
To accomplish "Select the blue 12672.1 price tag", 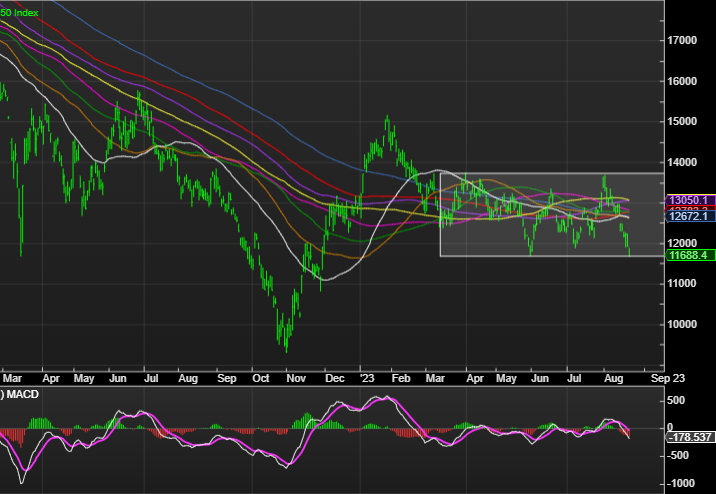I will point(690,216).
